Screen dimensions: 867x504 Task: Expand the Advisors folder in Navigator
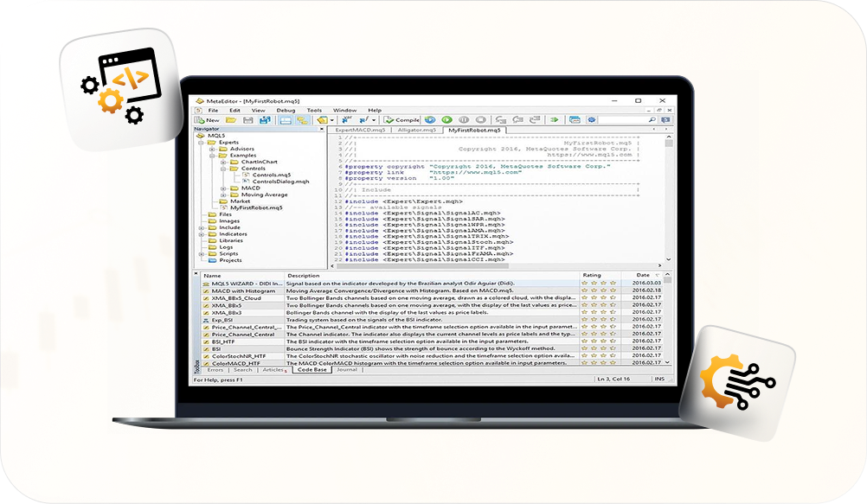point(213,149)
